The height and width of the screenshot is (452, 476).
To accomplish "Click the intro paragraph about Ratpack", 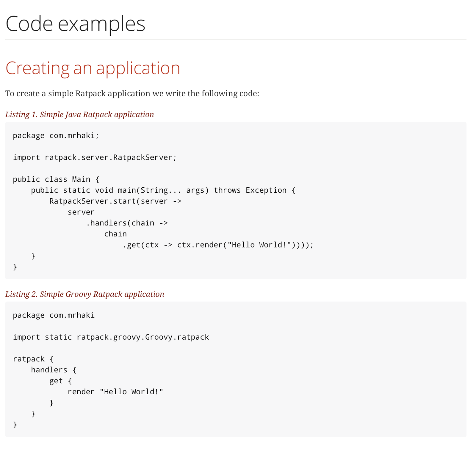I will 132,93.
